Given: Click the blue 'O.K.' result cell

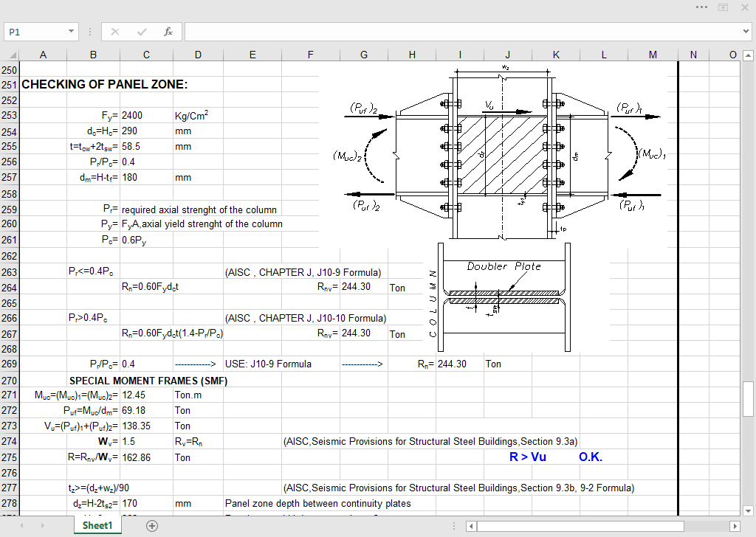Looking at the screenshot, I should pos(591,457).
